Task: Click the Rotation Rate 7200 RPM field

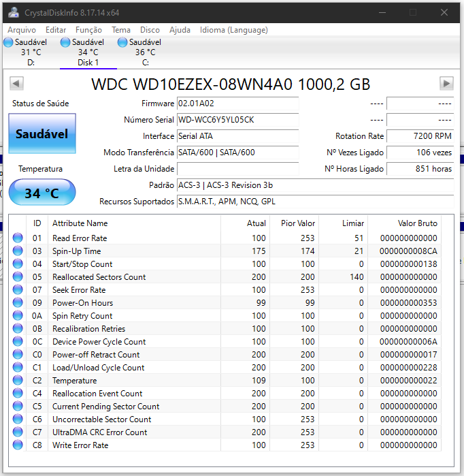Action: click(x=420, y=136)
